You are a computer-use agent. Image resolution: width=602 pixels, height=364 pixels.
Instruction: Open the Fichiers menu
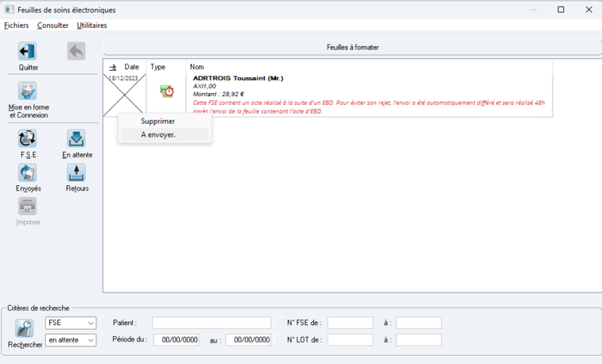(x=16, y=25)
